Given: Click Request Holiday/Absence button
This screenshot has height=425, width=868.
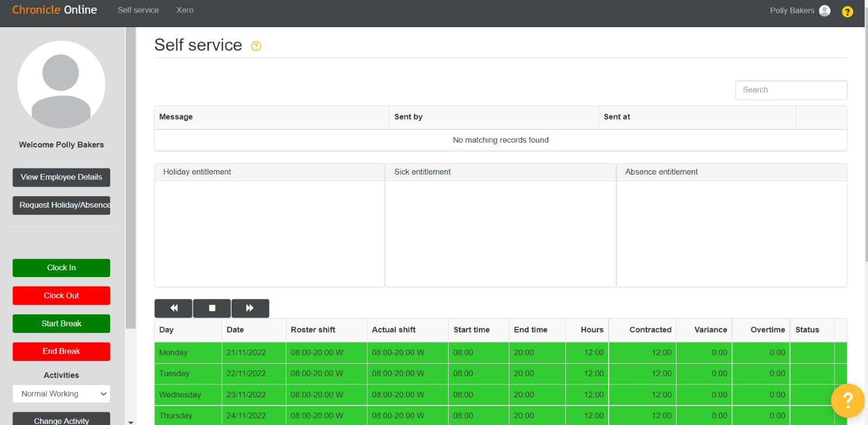Looking at the screenshot, I should (61, 205).
